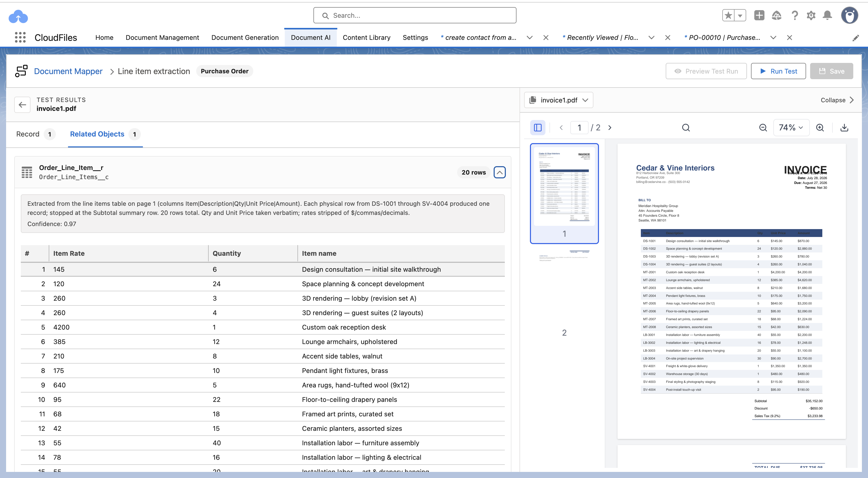The image size is (868, 478).
Task: Toggle the PDF thumbnail sidebar panel
Action: click(538, 128)
